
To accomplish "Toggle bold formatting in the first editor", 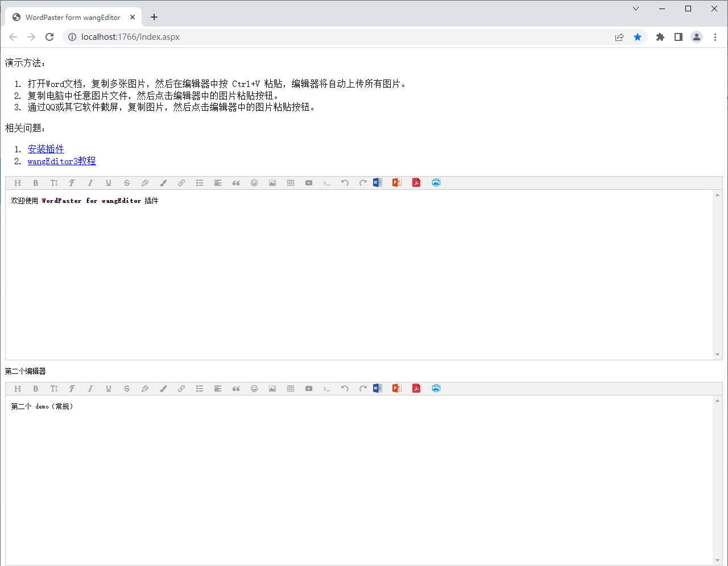I will [x=35, y=182].
